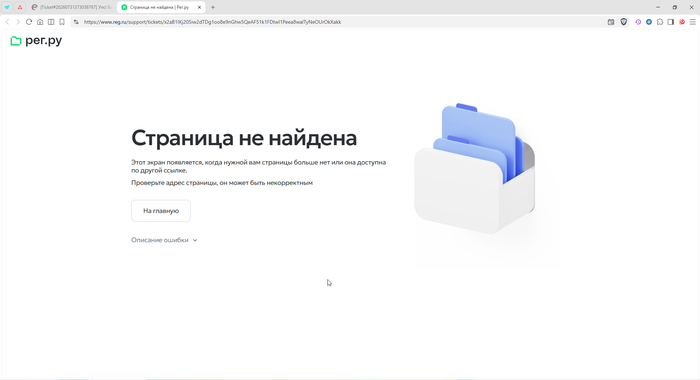Restore the browser window size
This screenshot has height=380, width=700.
tap(675, 7)
